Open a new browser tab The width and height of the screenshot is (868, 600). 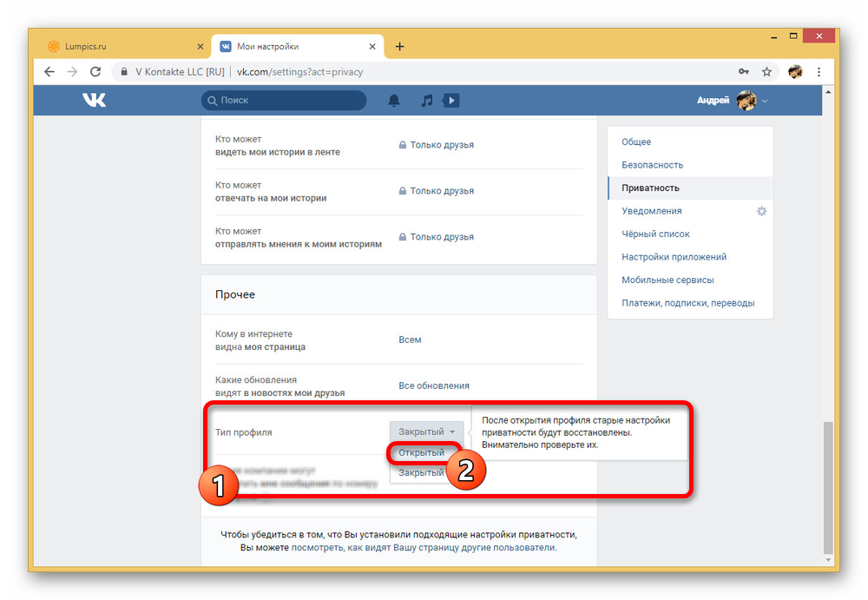399,47
